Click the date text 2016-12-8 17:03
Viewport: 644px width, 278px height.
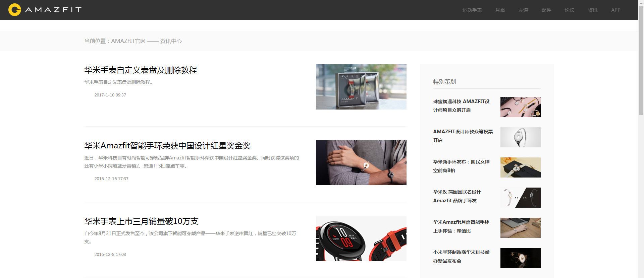coord(110,255)
